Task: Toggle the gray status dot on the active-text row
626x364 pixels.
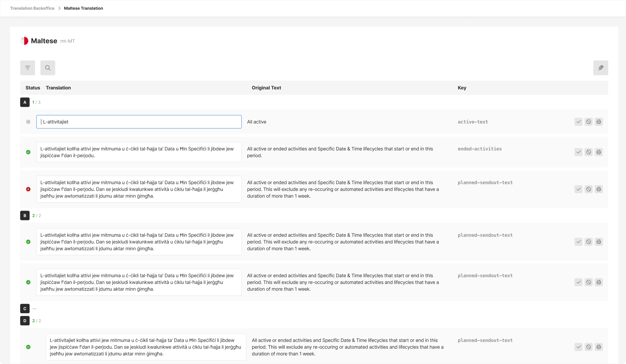Action: pyautogui.click(x=28, y=122)
